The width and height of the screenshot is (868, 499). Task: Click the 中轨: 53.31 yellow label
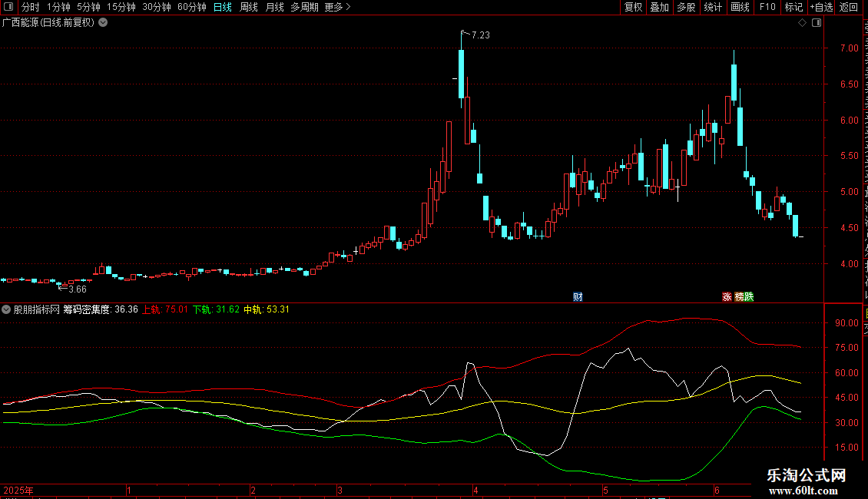(267, 309)
